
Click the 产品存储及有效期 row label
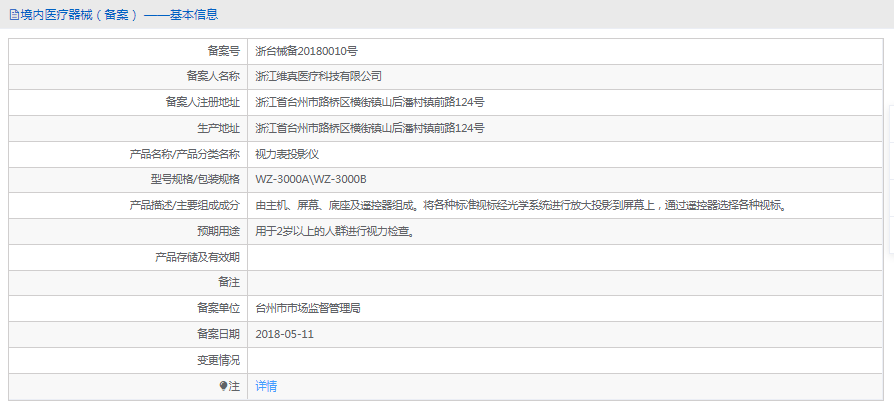(x=197, y=257)
